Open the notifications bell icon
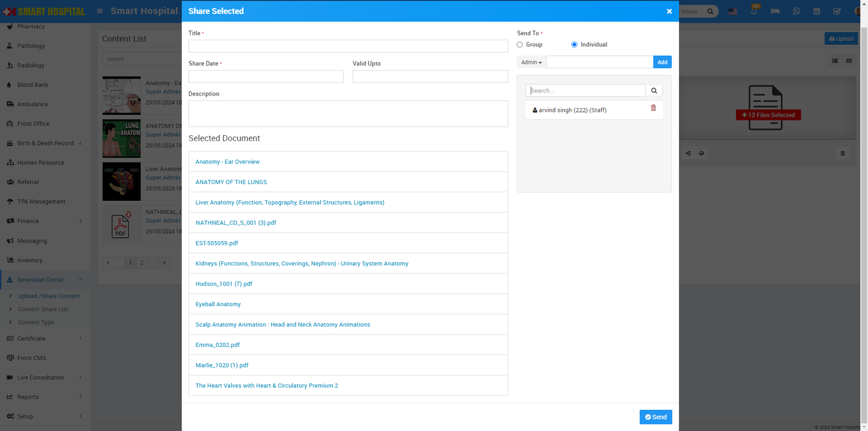Screen dimensions: 868x431 (x=754, y=11)
